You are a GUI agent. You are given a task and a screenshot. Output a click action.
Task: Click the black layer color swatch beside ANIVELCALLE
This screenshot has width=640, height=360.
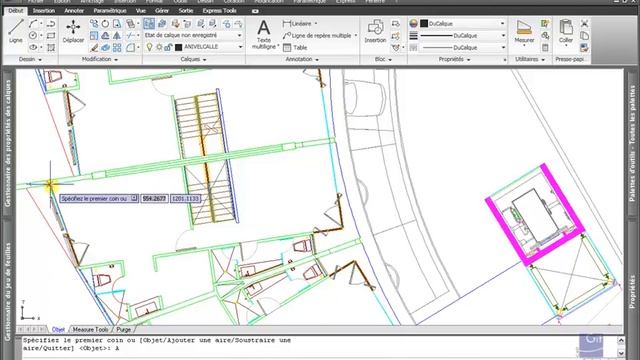click(x=178, y=47)
